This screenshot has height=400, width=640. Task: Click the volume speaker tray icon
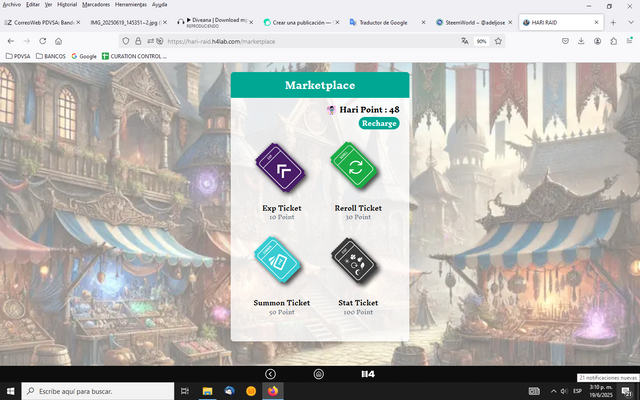point(564,391)
